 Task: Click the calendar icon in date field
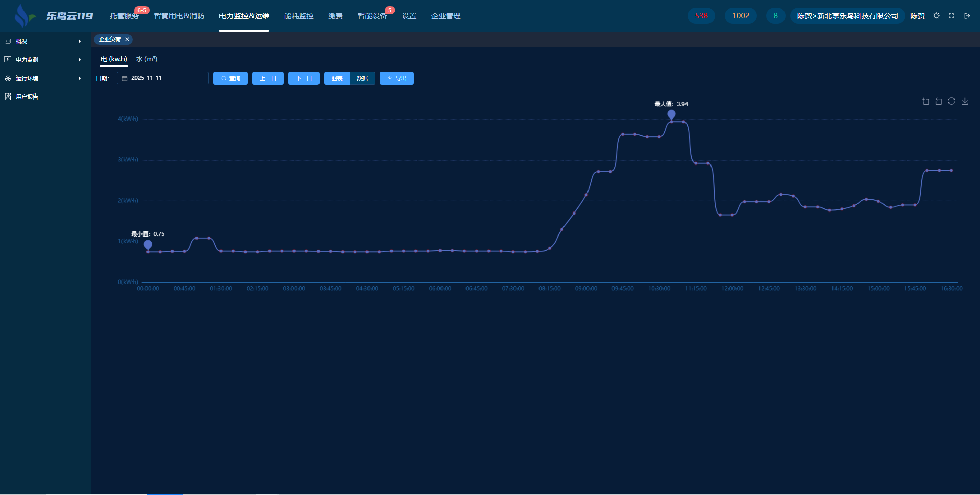pyautogui.click(x=125, y=78)
